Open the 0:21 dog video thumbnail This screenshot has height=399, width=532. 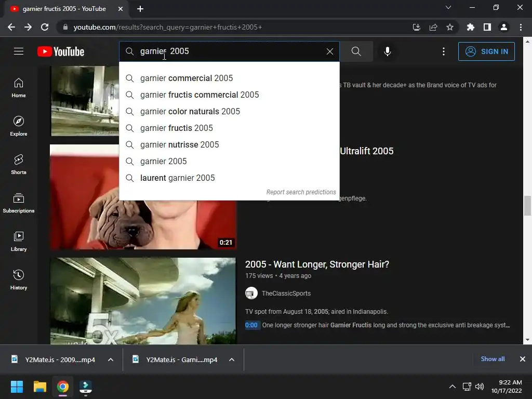coord(143,224)
